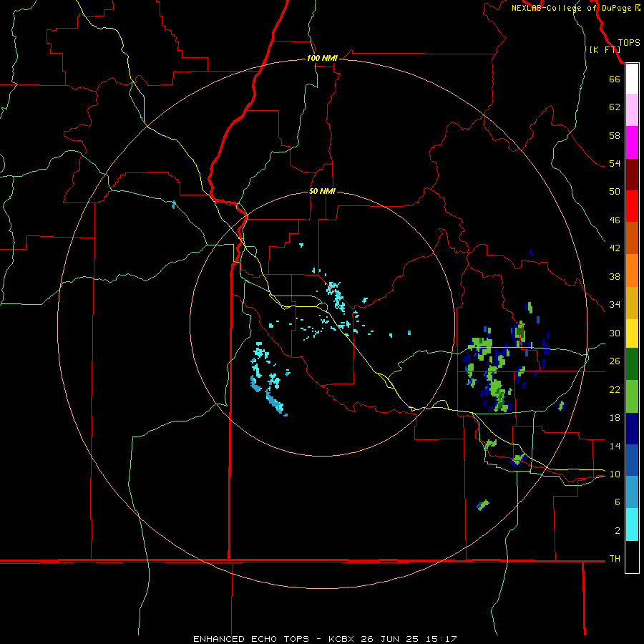Viewport: 644px width, 644px height.
Task: Click the white swatch in the tops legend
Action: [x=632, y=79]
